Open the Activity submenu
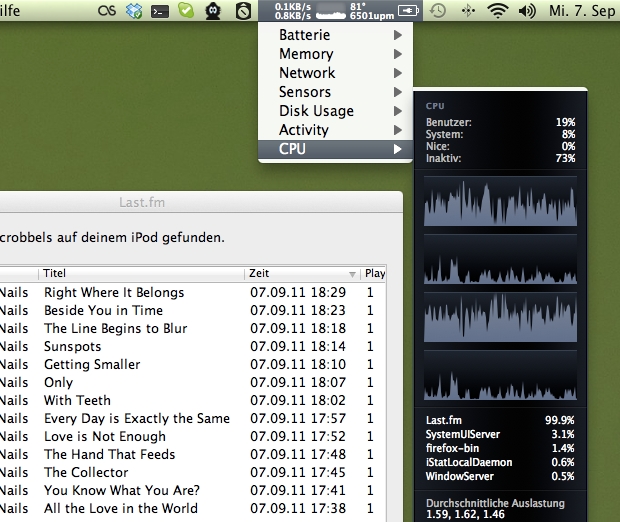Viewport: 620px width, 522px height. coord(335,130)
